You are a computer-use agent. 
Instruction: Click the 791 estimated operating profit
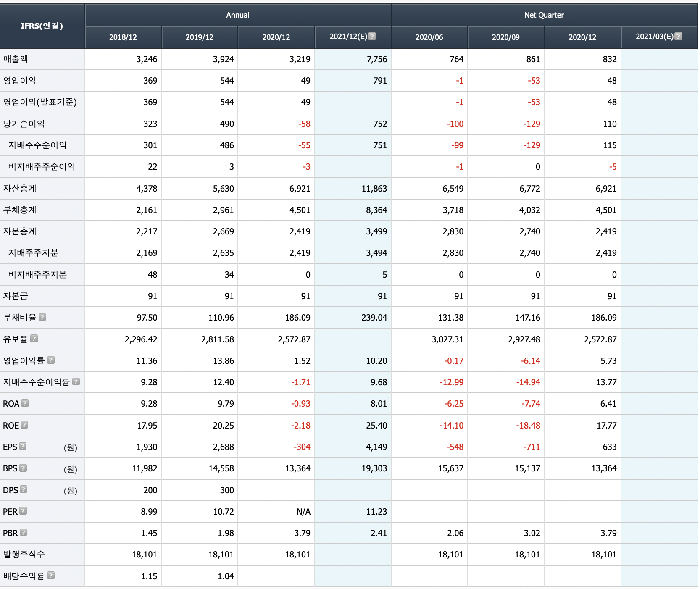click(x=380, y=81)
